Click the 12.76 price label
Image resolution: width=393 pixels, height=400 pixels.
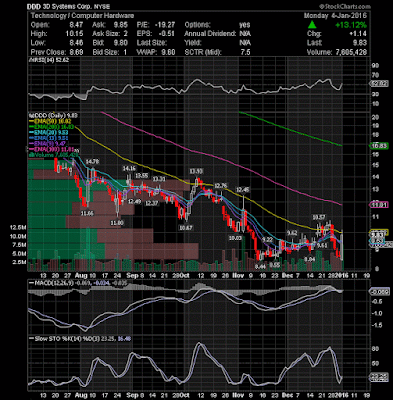[x=221, y=185]
